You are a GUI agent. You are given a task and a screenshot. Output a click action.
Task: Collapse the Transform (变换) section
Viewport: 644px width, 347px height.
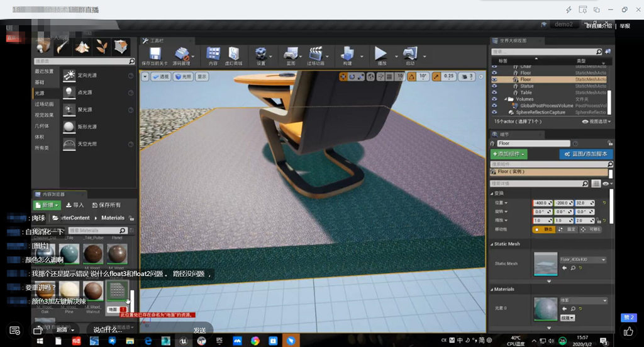(x=492, y=193)
